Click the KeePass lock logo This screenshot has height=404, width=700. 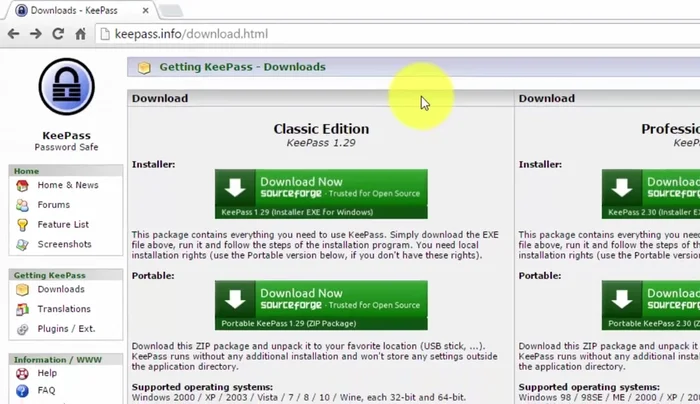(67, 87)
